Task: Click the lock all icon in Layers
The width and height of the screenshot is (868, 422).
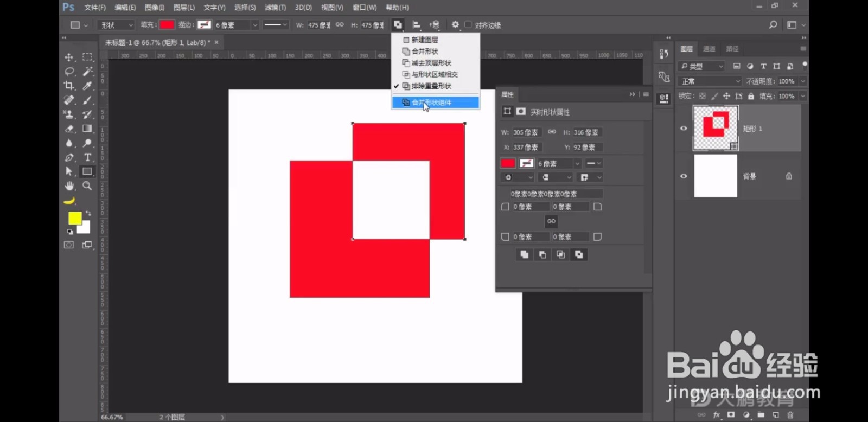Action: 751,96
